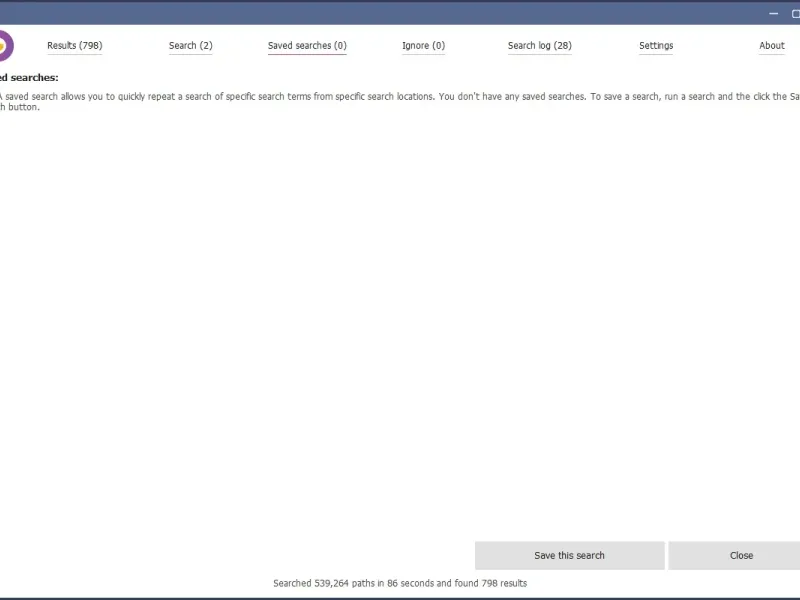View the Search log (28) tab
800x600 pixels.
540,45
